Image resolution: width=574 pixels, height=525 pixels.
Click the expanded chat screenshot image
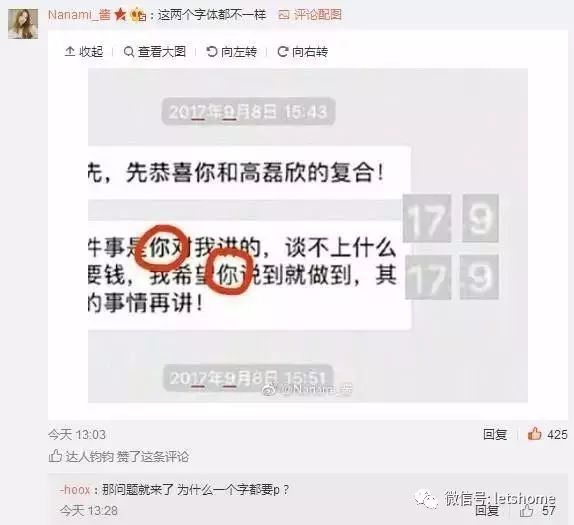[x=308, y=235]
